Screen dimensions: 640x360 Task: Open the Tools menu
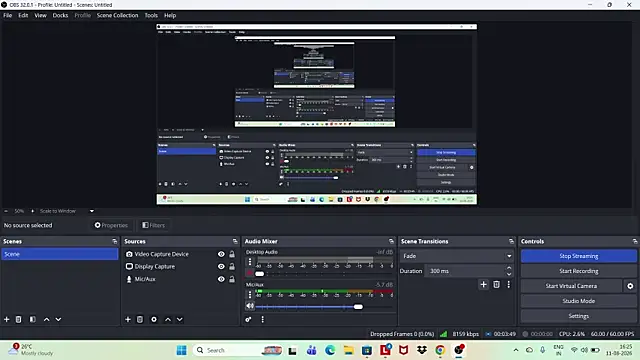(151, 16)
